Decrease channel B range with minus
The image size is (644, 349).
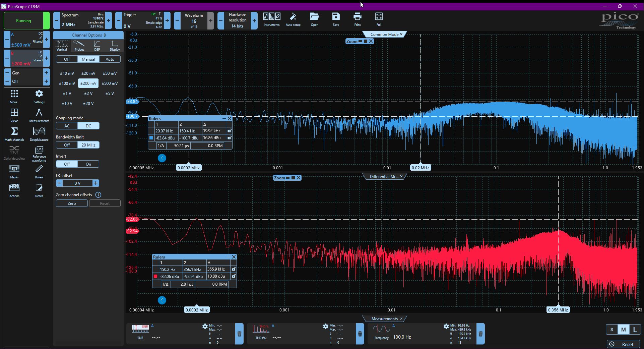point(7,58)
